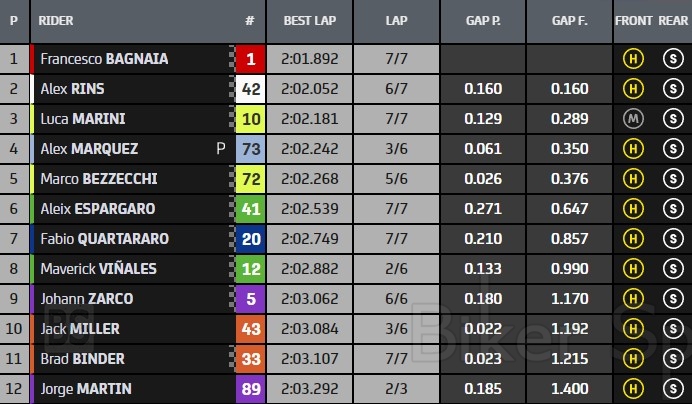Viewport: 692px width, 404px height.
Task: Click the GAP F. column header
Action: click(x=569, y=20)
